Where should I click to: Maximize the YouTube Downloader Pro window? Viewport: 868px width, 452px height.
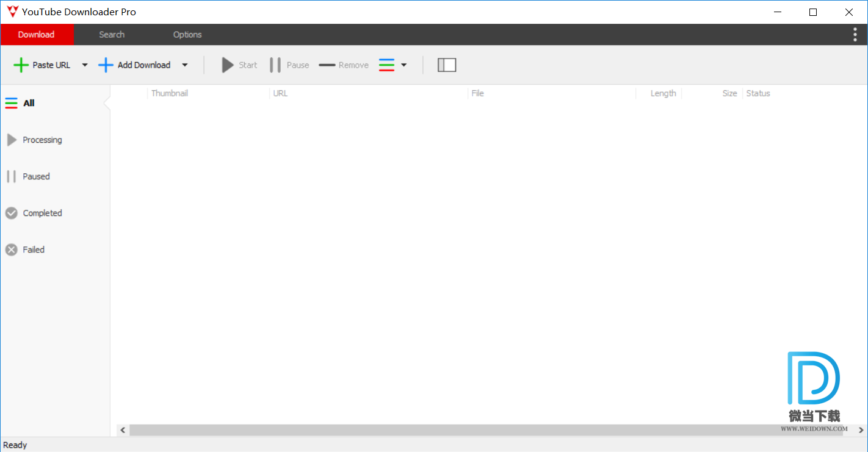(813, 12)
